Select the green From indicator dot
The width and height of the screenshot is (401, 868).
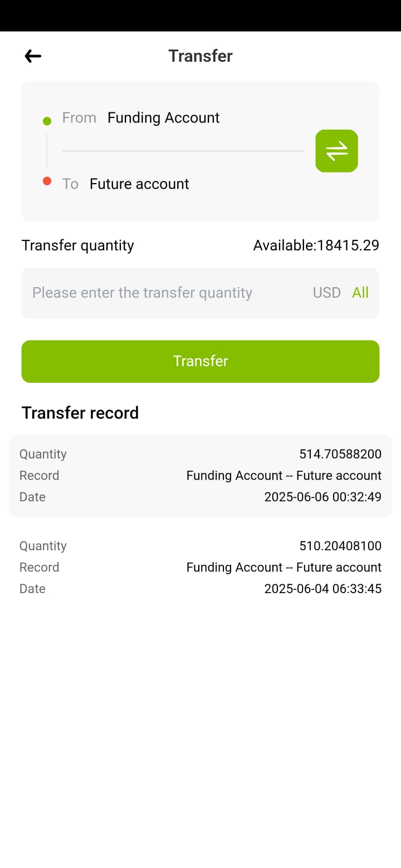coord(47,121)
